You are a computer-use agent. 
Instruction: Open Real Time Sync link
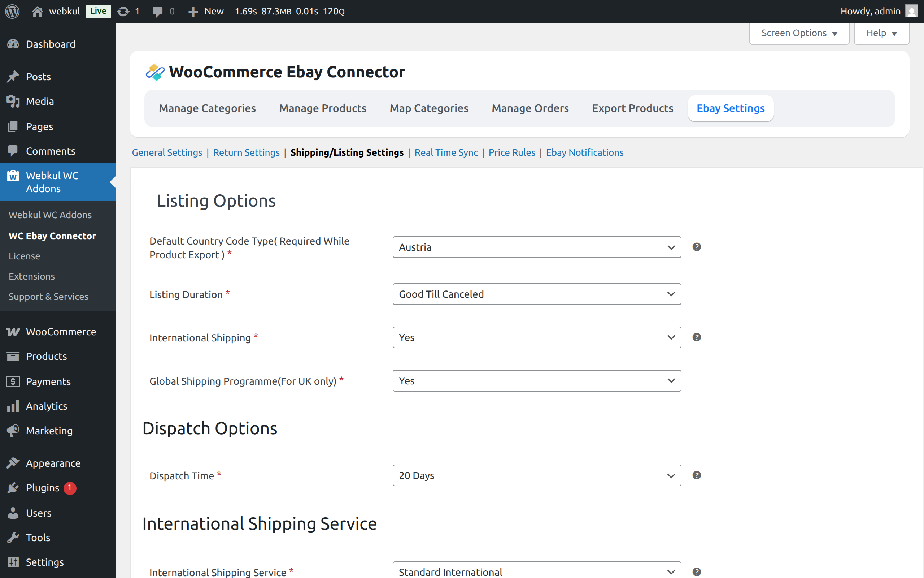(446, 152)
